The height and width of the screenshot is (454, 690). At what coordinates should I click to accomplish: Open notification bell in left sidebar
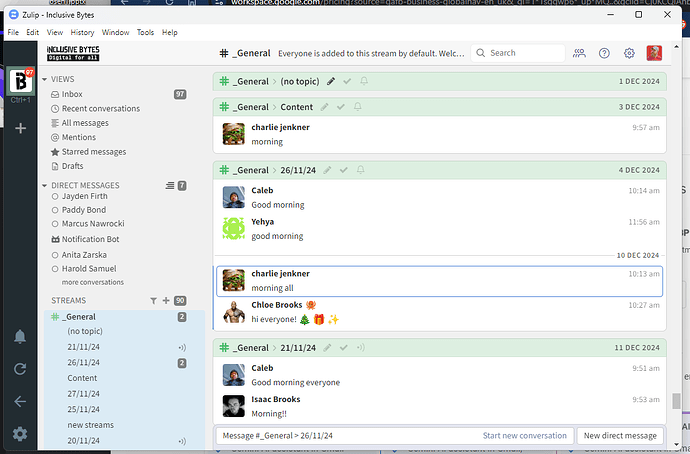coord(20,337)
